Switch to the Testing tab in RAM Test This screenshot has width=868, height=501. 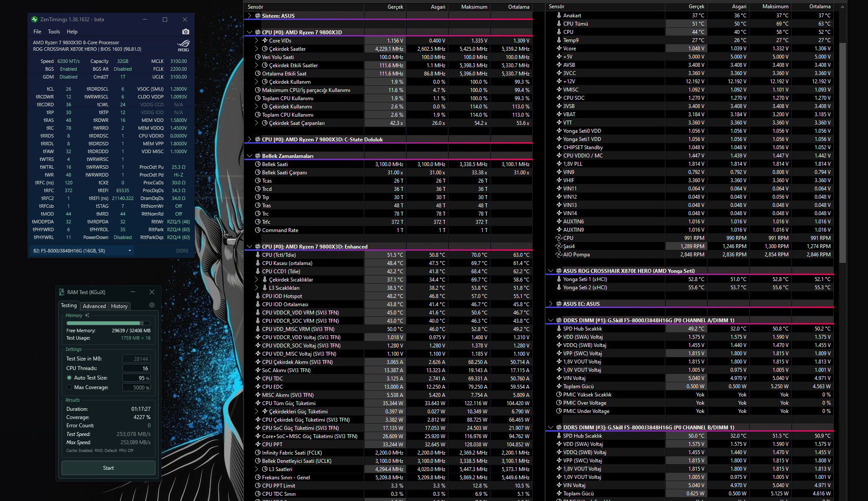pyautogui.click(x=69, y=305)
